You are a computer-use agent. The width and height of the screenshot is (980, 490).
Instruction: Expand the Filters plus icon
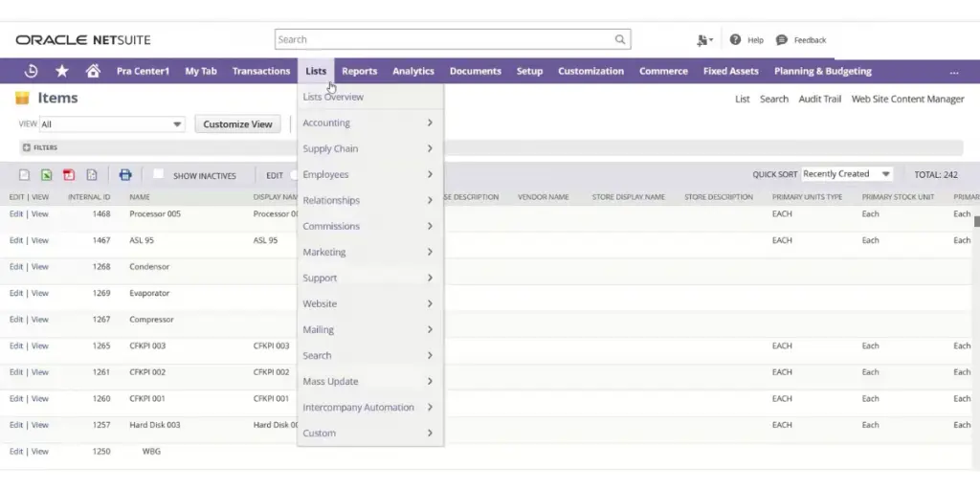click(x=26, y=147)
